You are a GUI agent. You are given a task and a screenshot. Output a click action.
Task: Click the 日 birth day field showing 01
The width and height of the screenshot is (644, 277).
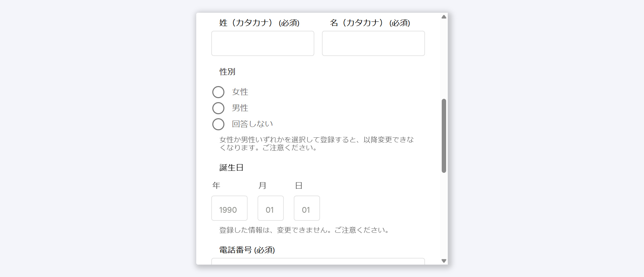(307, 208)
